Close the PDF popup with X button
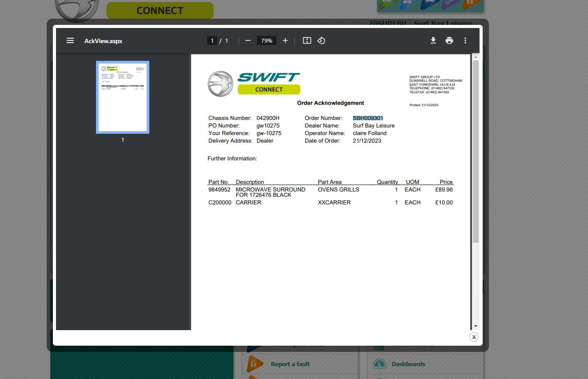Image resolution: width=588 pixels, height=379 pixels. (x=474, y=337)
